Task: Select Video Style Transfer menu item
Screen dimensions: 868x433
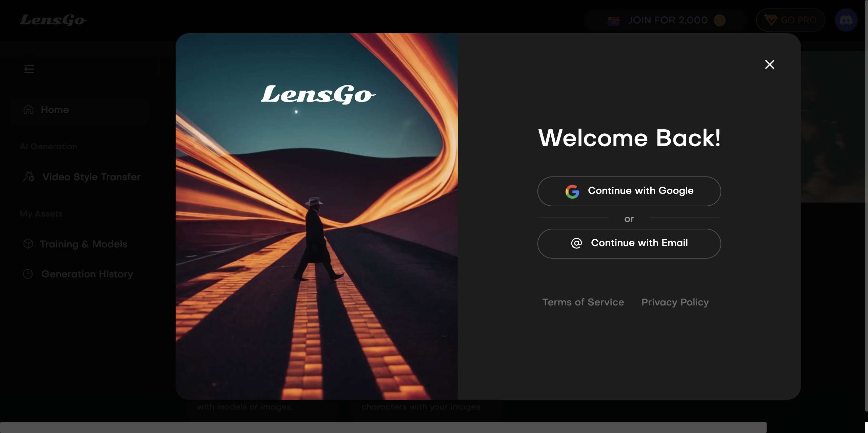Action: [91, 177]
